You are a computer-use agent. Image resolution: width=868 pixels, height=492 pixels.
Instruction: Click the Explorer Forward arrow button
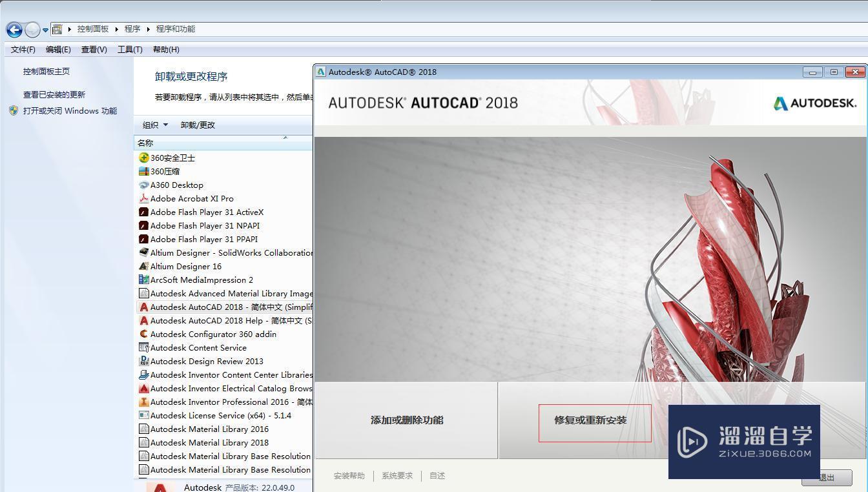tap(32, 29)
